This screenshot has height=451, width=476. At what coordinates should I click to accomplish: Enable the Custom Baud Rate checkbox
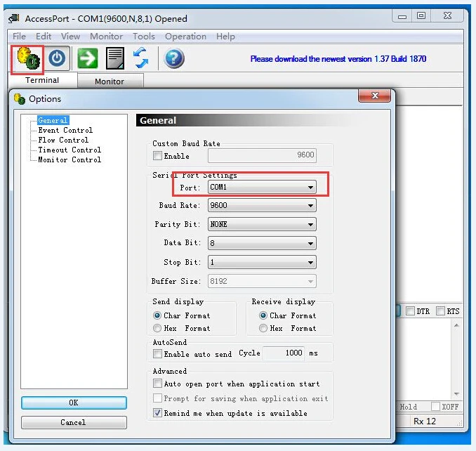coord(158,156)
